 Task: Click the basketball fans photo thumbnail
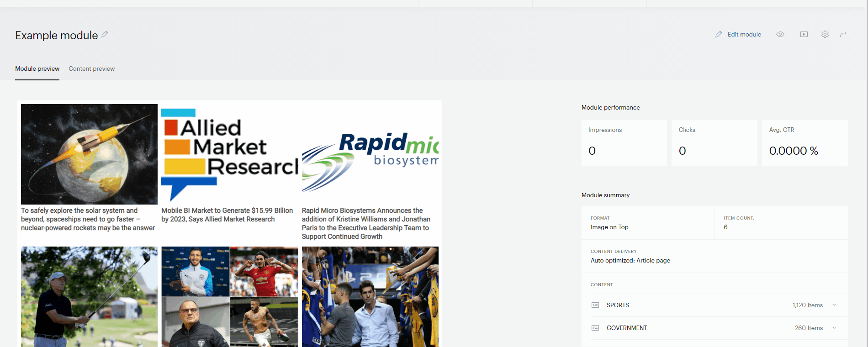(370, 297)
